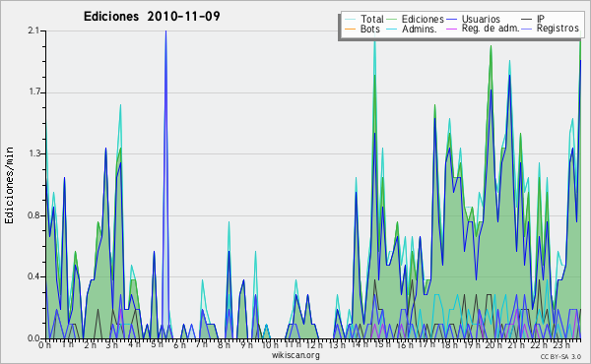Click the blue Usuarios legend line swatch
Image resolution: width=591 pixels, height=364 pixels.
451,20
